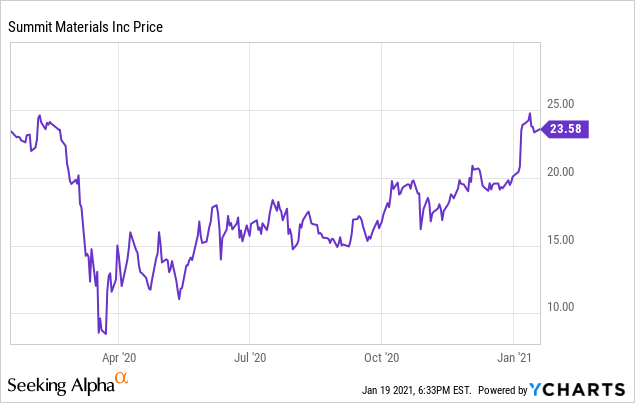Viewport: 635px width, 403px height.
Task: Click the Oct '20 x-axis label
Action: tap(382, 356)
